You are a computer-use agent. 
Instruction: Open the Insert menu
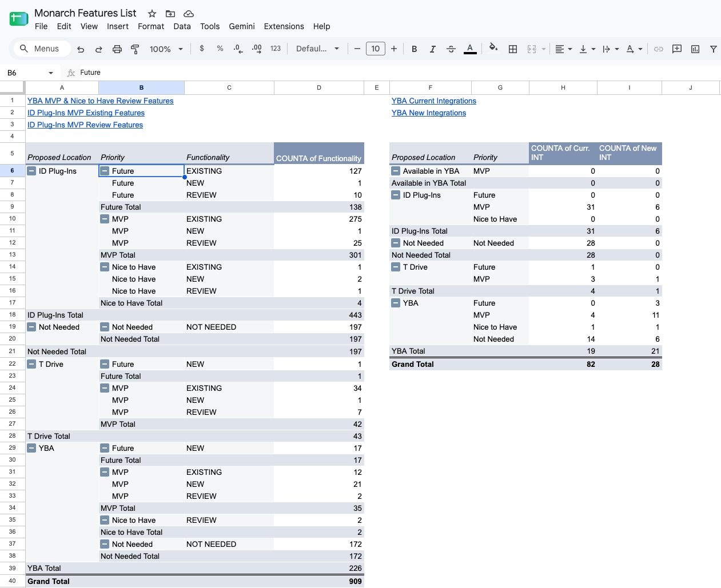pos(118,26)
